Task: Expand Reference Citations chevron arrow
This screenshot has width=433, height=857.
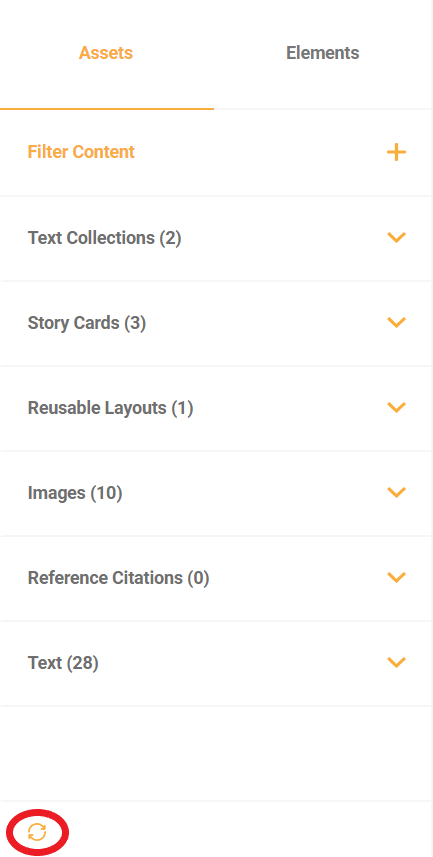Action: [x=396, y=577]
